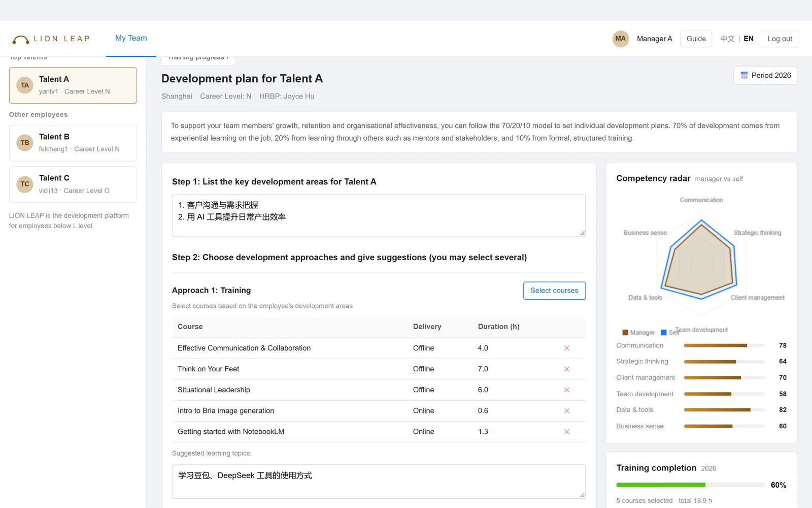This screenshot has height=508, width=812.
Task: Click the HRBP: Joyce Hu text
Action: click(287, 97)
